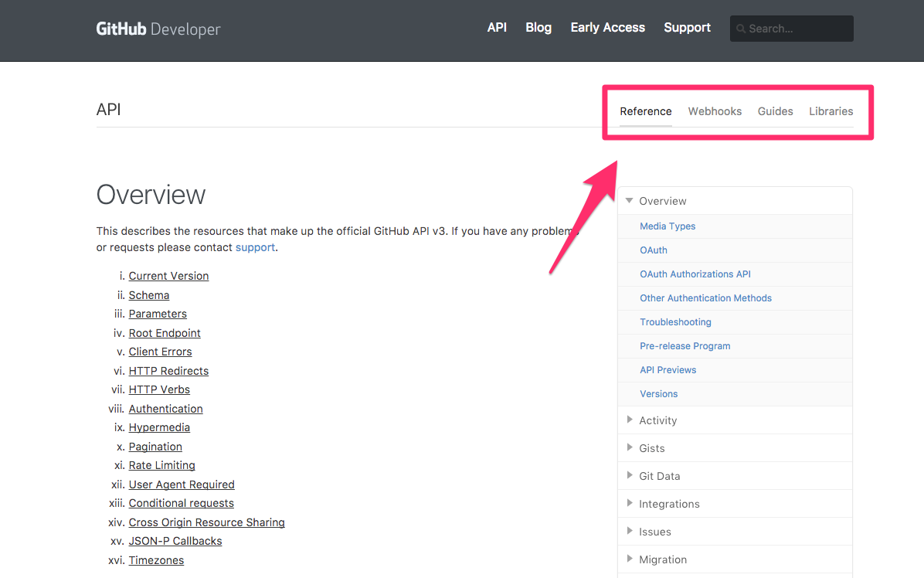Jump to JSON-P Callbacks section
The height and width of the screenshot is (578, 924).
[175, 542]
